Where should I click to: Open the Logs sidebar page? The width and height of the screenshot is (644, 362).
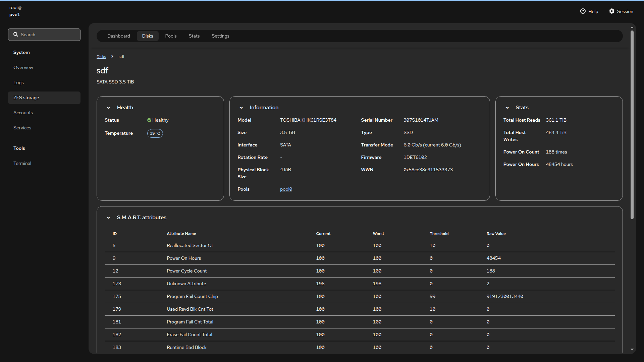click(18, 83)
